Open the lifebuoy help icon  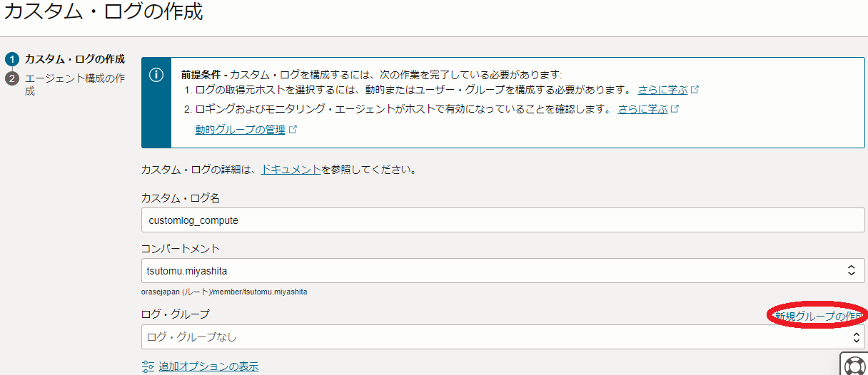(854, 365)
